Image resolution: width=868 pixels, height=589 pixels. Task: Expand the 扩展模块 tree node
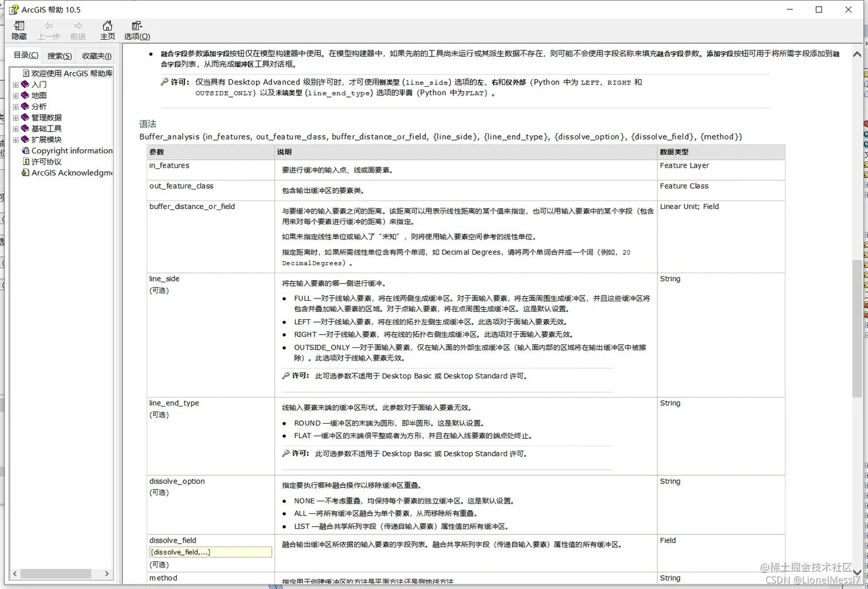point(16,139)
